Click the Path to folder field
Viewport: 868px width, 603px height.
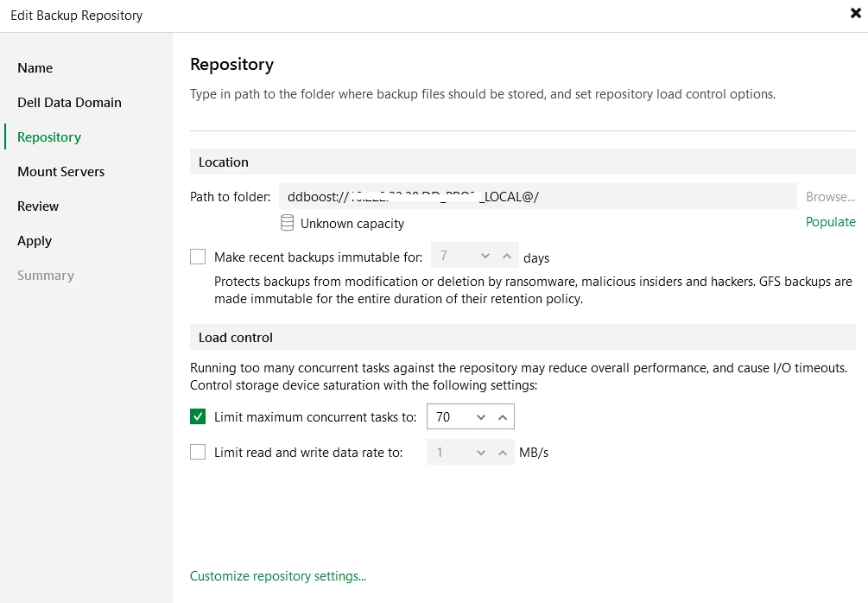(537, 196)
